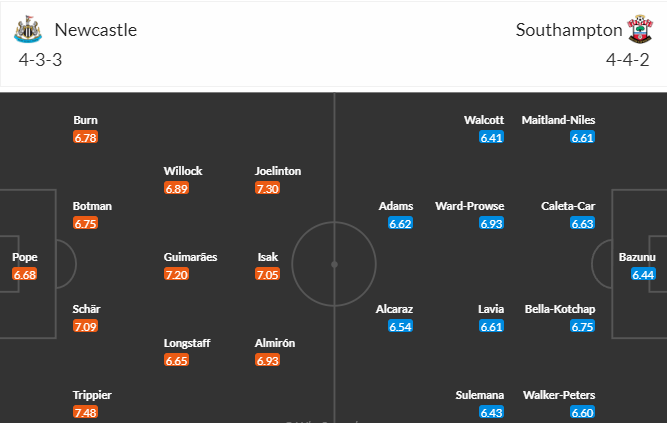Click Ward-Prowse's 6.93 rating badge
This screenshot has height=423, width=667.
[491, 223]
